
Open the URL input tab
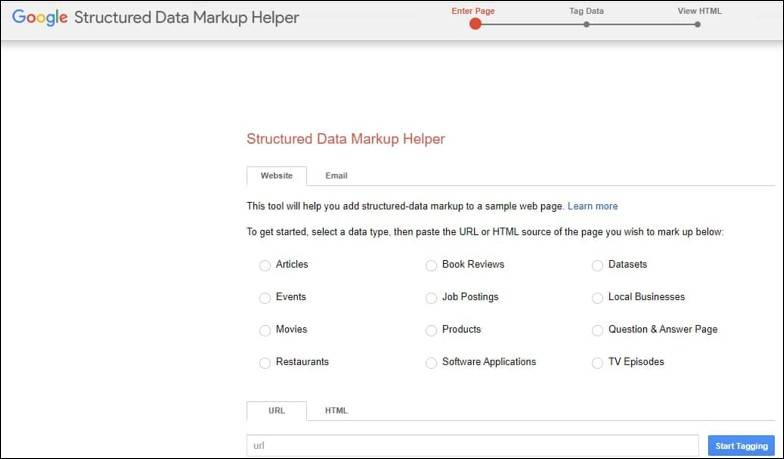point(276,410)
